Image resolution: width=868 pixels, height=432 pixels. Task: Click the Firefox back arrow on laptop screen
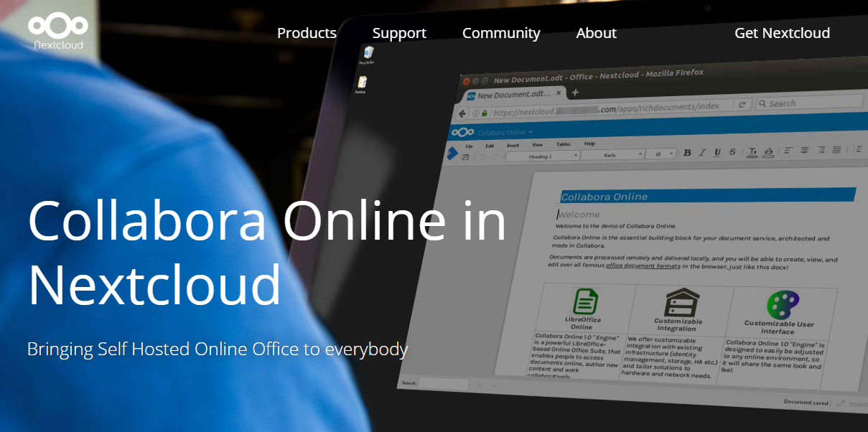tap(462, 113)
